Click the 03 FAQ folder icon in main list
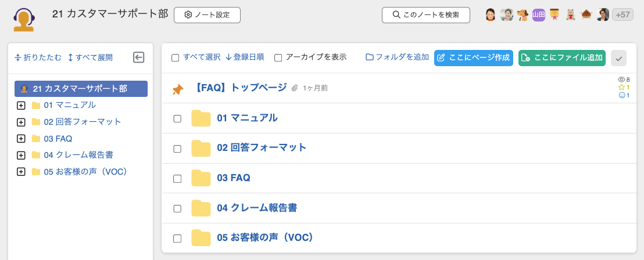Image resolution: width=644 pixels, height=260 pixels. tap(201, 178)
